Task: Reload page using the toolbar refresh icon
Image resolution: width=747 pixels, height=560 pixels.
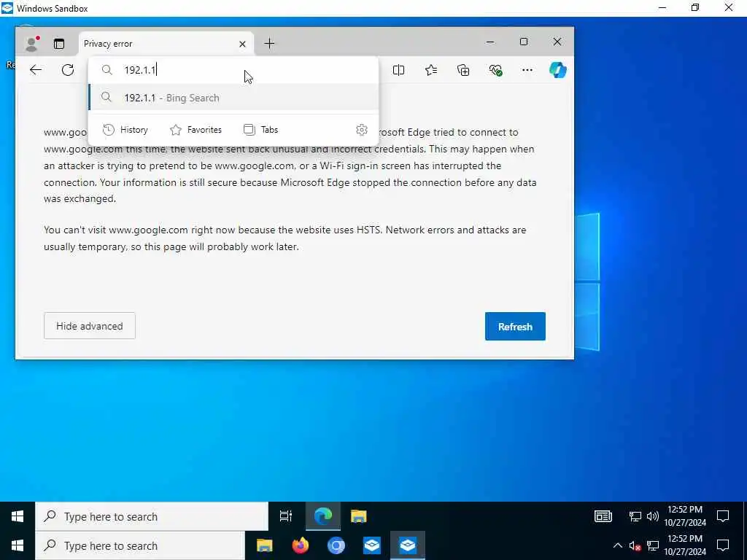Action: click(x=68, y=70)
